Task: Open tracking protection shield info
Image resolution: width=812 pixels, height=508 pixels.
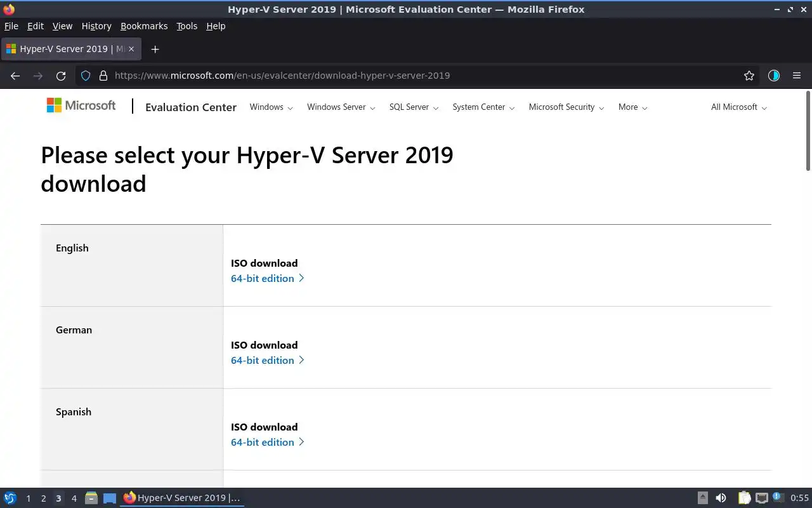Action: click(86, 76)
